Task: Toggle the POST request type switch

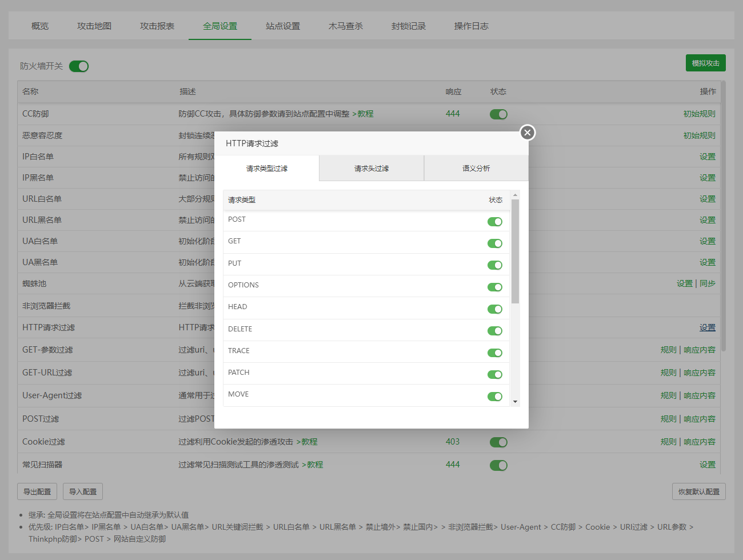Action: [x=494, y=222]
